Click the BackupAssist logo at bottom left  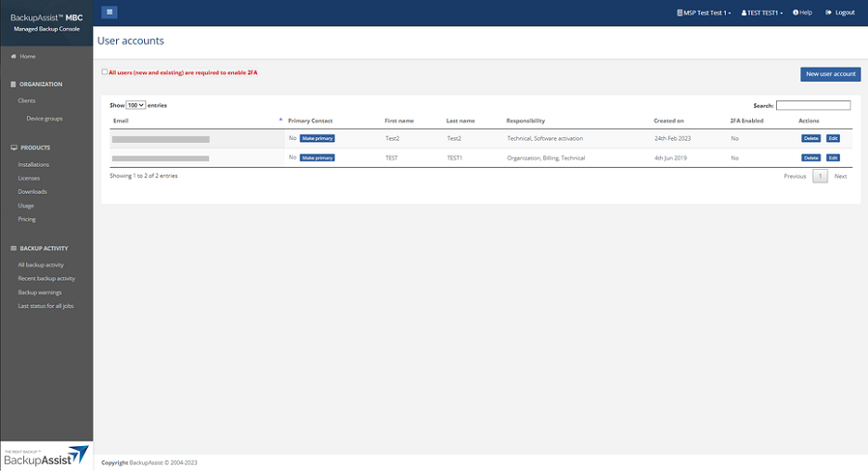coord(46,456)
